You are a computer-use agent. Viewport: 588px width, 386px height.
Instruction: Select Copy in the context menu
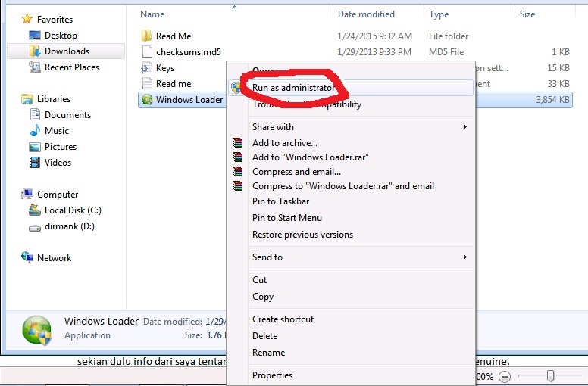click(350, 296)
